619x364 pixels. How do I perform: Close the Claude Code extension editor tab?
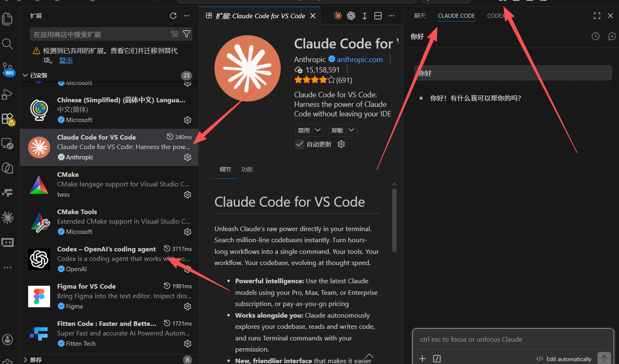coord(313,16)
